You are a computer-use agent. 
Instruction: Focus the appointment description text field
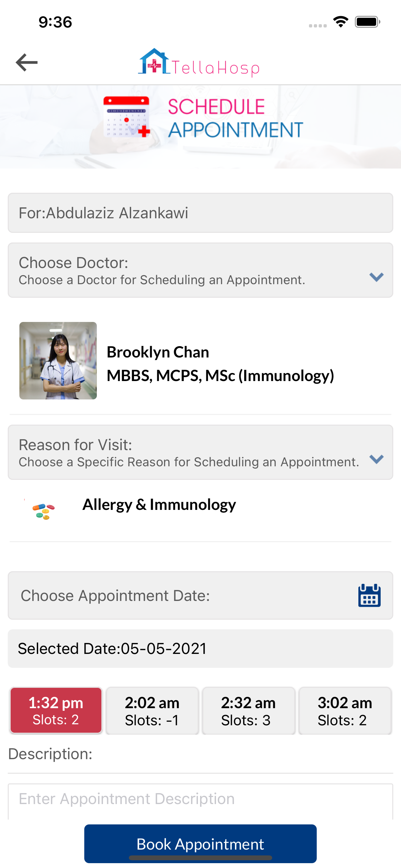point(200,800)
